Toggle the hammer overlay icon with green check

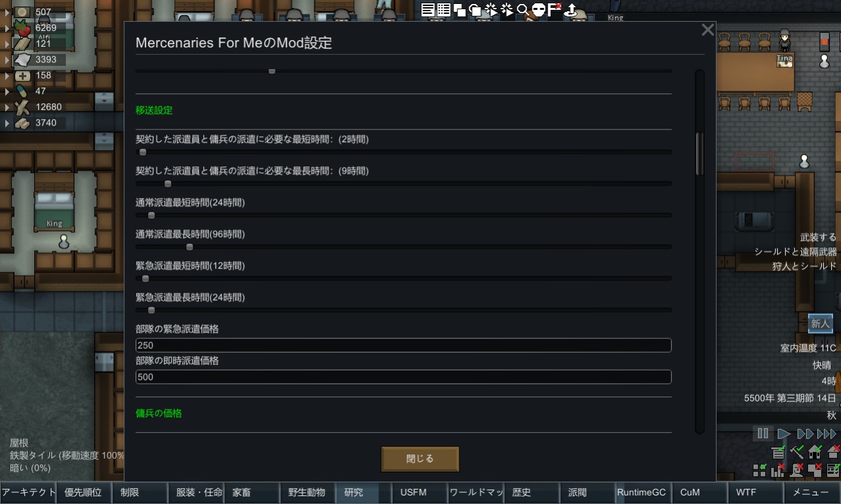point(797,452)
